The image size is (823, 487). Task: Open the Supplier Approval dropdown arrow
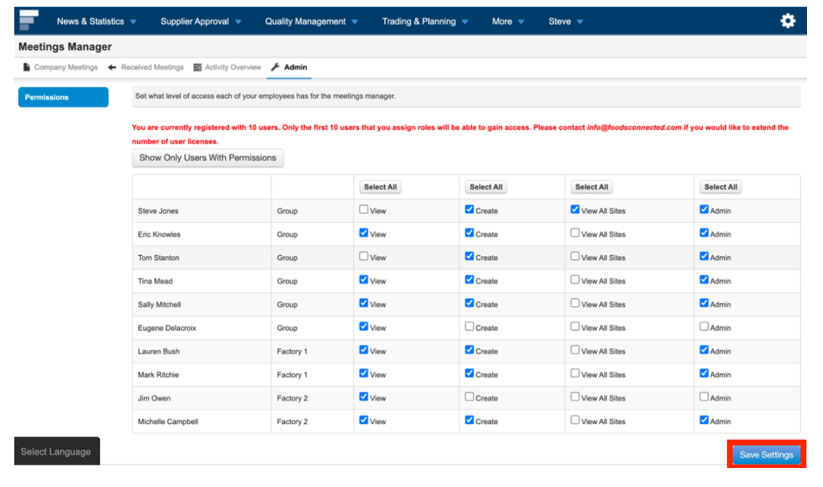[238, 22]
